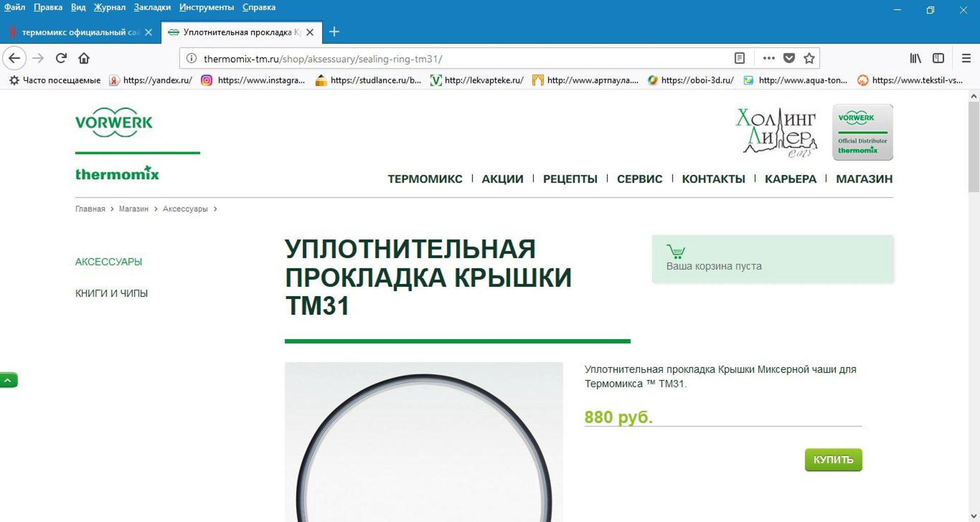Image resolution: width=980 pixels, height=522 pixels.
Task: Click Vorwerk Official Distributor badge
Action: [x=863, y=132]
